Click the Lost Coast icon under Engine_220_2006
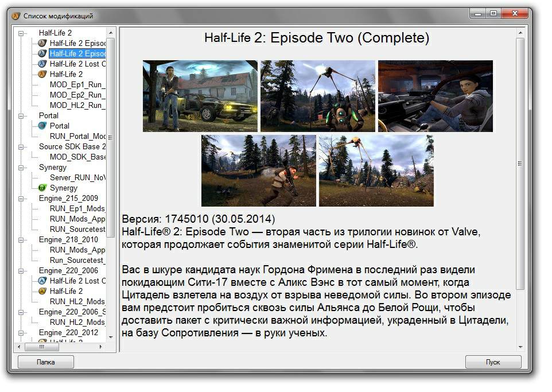This screenshot has width=552, height=392. (x=42, y=281)
